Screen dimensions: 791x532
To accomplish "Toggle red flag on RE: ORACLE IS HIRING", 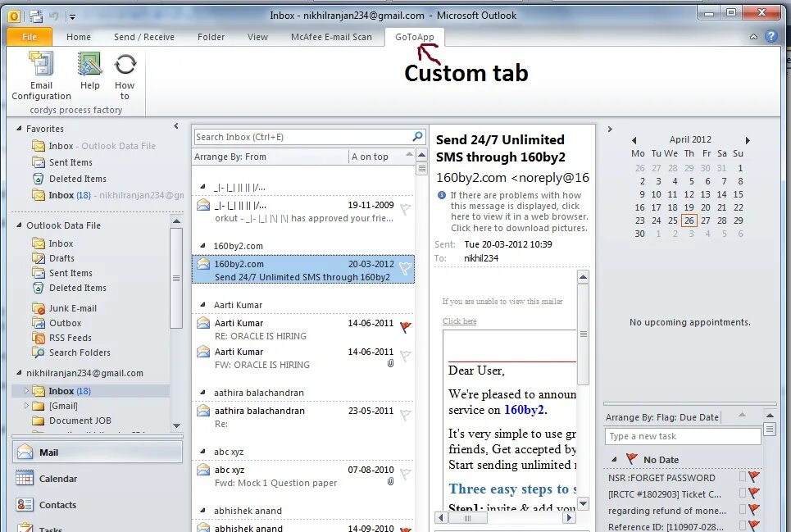I will pos(406,327).
